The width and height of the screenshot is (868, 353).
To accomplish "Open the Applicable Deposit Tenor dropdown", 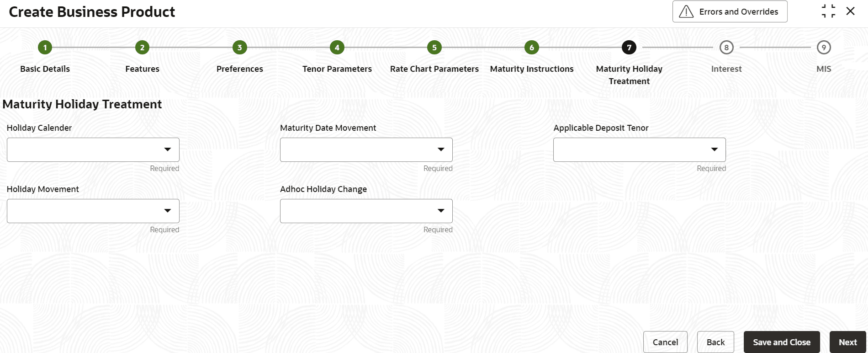I will tap(640, 150).
